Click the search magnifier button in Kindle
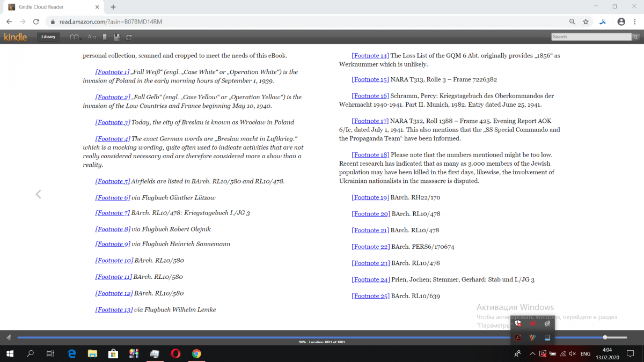644x362 pixels. 635,37
